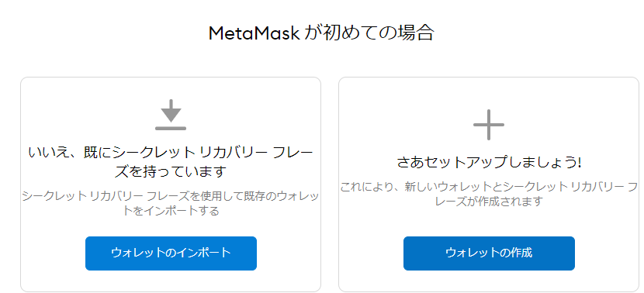Click the いいえ、既にシークレット リカバリー heading line
This screenshot has height=293, width=644.
click(171, 153)
